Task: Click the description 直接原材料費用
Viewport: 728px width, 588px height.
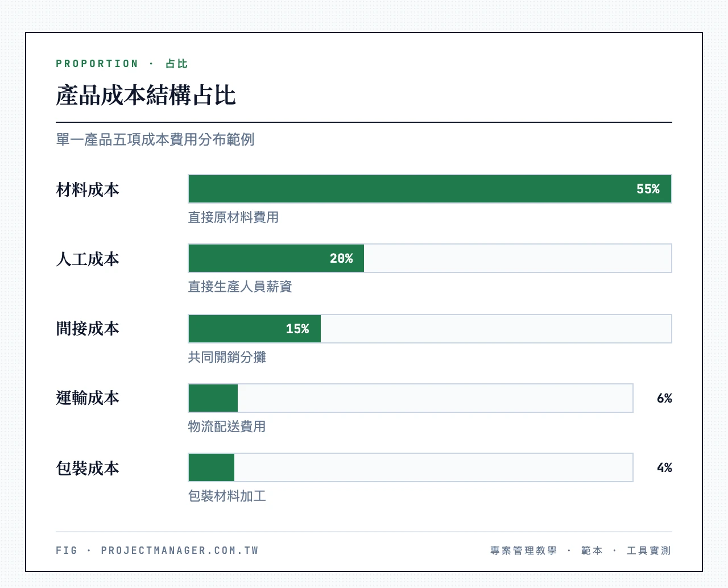Action: (233, 217)
